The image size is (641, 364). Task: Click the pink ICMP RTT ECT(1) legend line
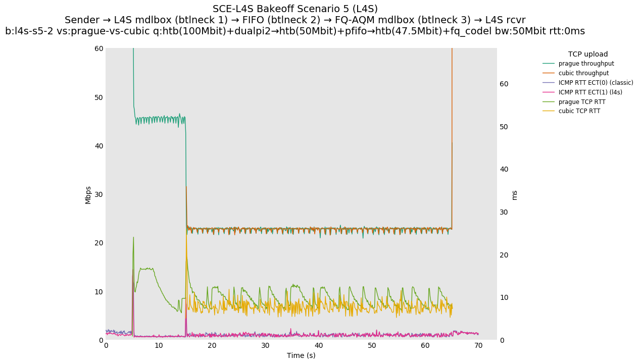pyautogui.click(x=548, y=92)
